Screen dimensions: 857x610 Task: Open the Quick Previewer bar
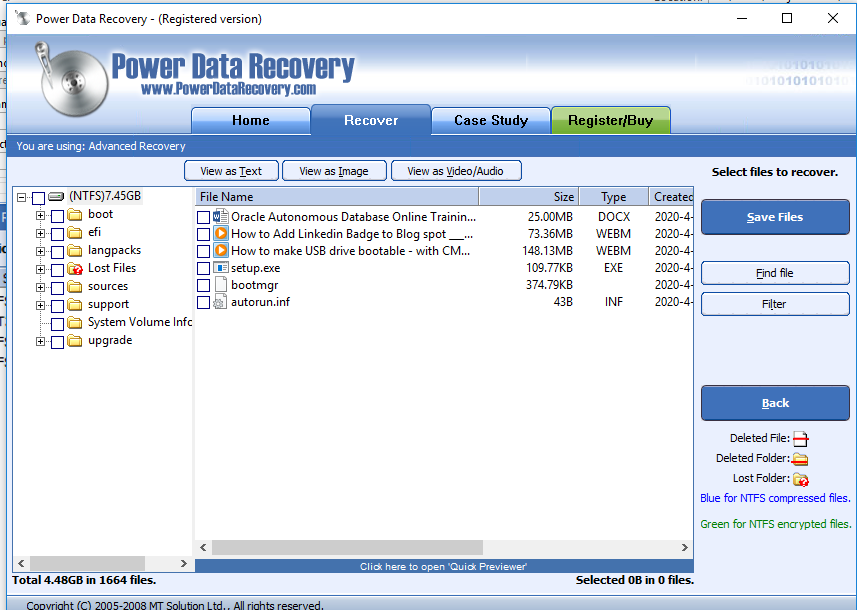(x=444, y=566)
